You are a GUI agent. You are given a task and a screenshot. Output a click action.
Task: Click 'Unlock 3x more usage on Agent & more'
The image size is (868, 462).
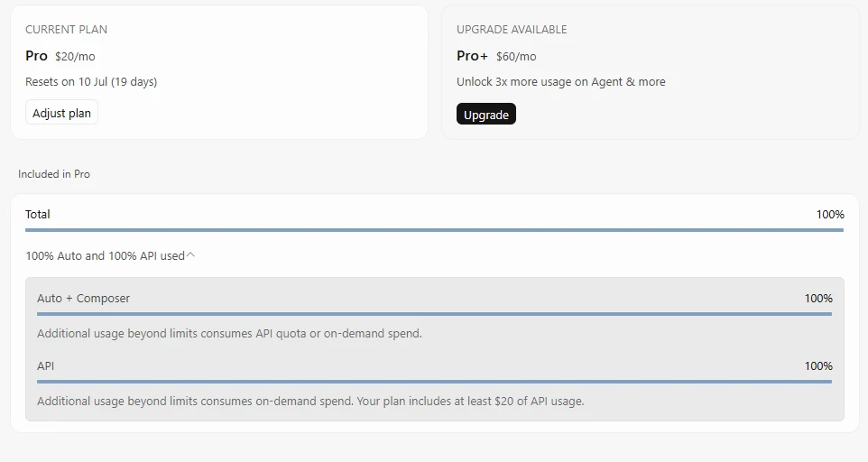[560, 82]
